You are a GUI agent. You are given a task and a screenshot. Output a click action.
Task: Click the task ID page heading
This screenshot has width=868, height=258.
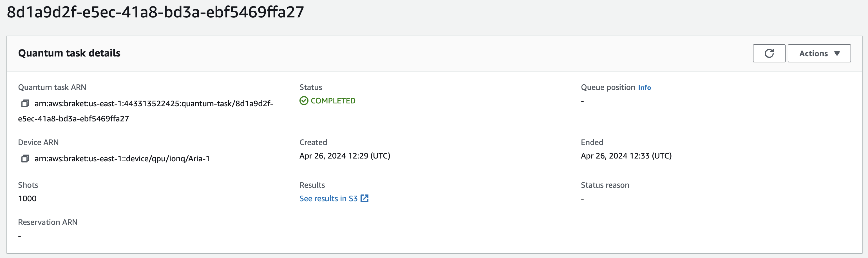tap(155, 12)
